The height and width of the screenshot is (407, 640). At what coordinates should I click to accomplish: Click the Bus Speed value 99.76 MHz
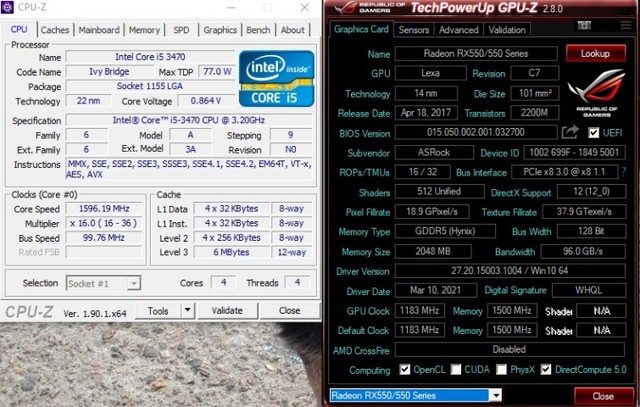tap(104, 238)
